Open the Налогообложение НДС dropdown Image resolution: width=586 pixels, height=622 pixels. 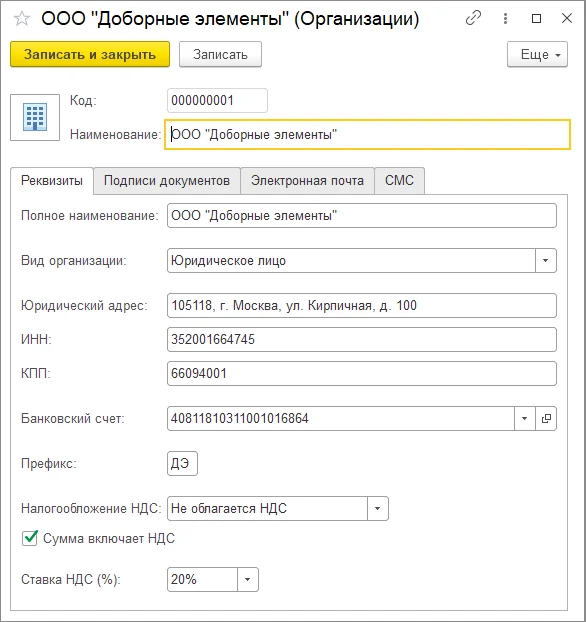[378, 509]
